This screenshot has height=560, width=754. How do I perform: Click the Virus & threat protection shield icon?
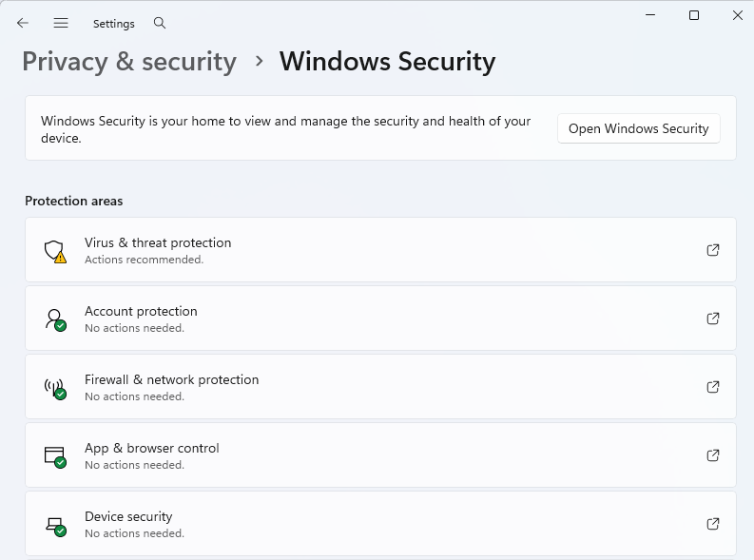point(55,250)
